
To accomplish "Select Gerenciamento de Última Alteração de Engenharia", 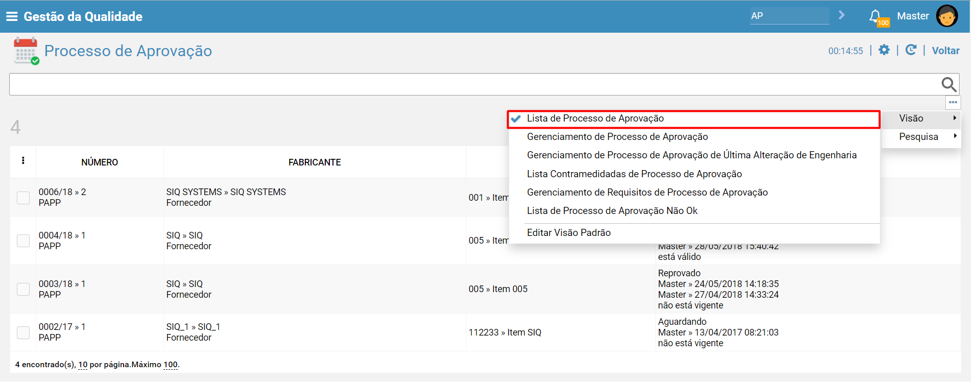I will click(x=691, y=155).
